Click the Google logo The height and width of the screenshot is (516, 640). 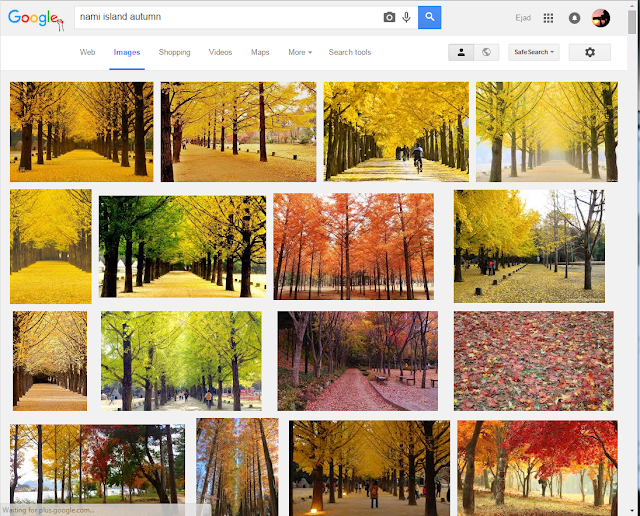coord(36,19)
